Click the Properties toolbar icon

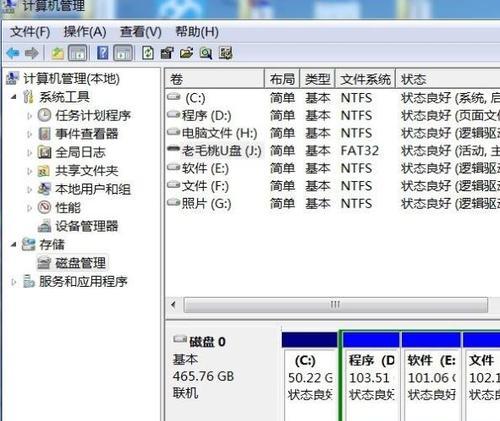point(167,53)
